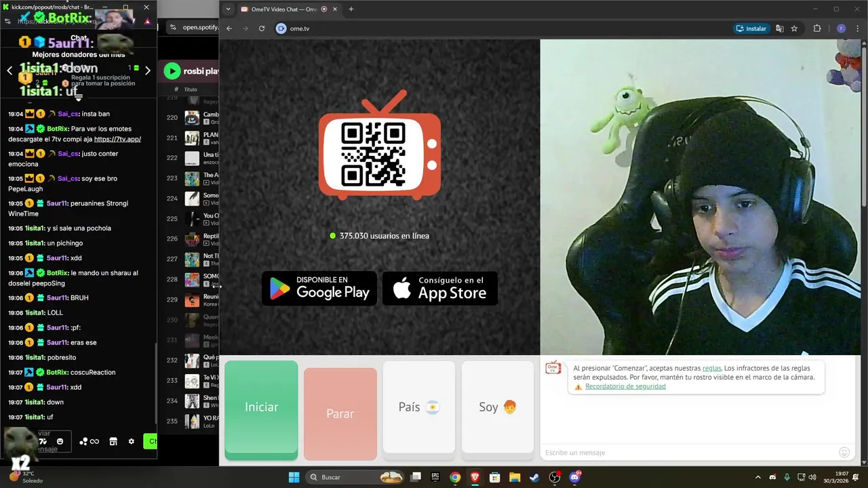Open site info icon beside ome.tv
The image size is (868, 488).
click(281, 28)
